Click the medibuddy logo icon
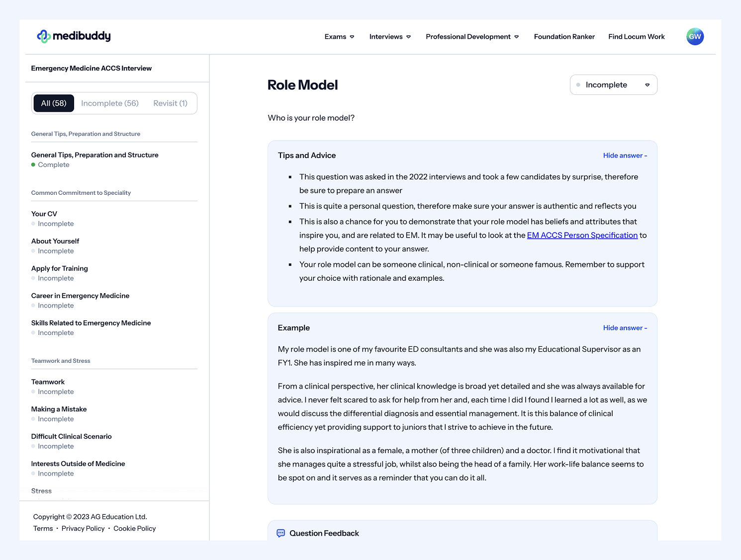This screenshot has height=560, width=741. click(x=44, y=36)
